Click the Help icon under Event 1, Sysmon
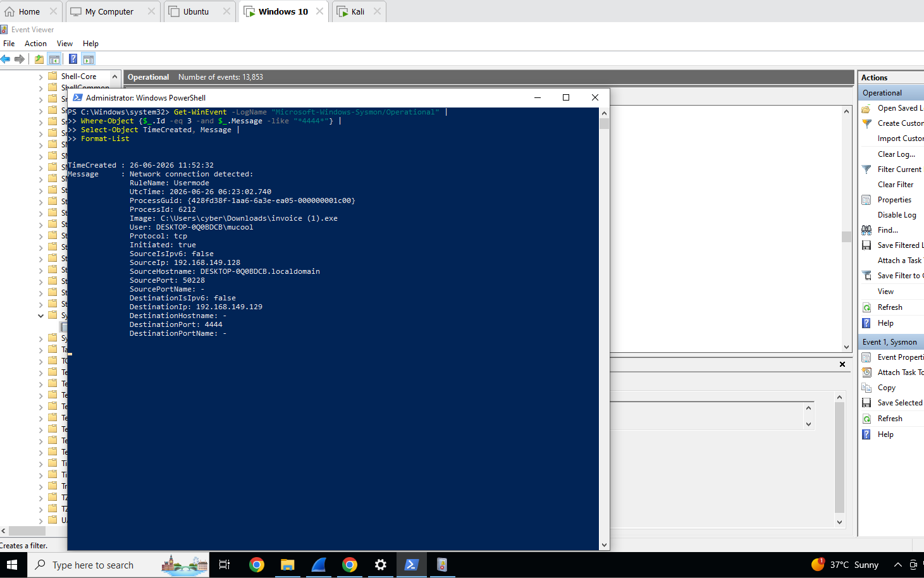 click(x=866, y=434)
